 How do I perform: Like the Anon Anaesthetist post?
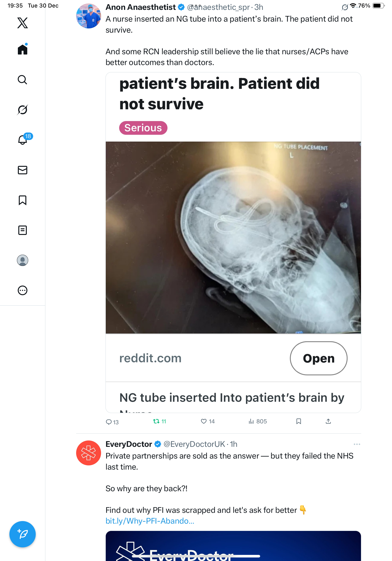click(208, 421)
